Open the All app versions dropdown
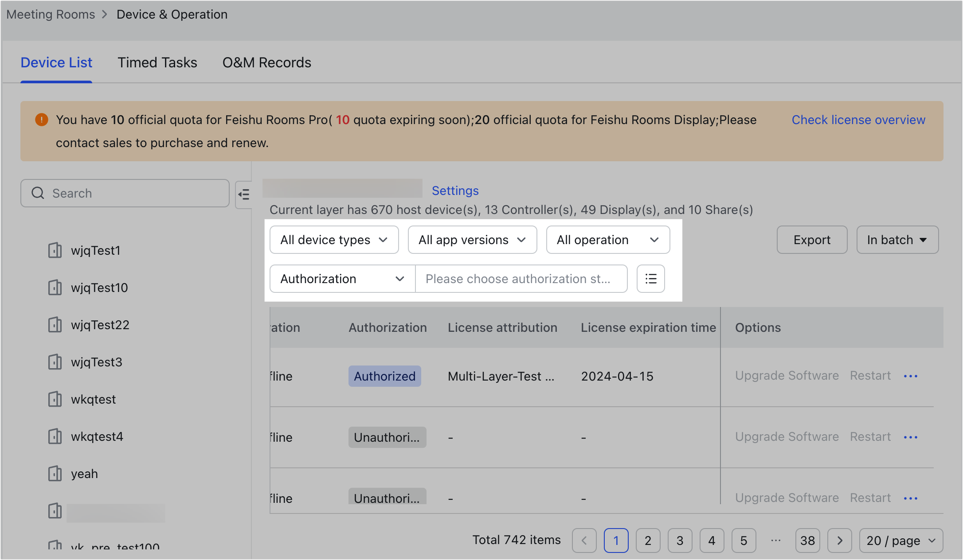The width and height of the screenshot is (963, 560). (472, 240)
